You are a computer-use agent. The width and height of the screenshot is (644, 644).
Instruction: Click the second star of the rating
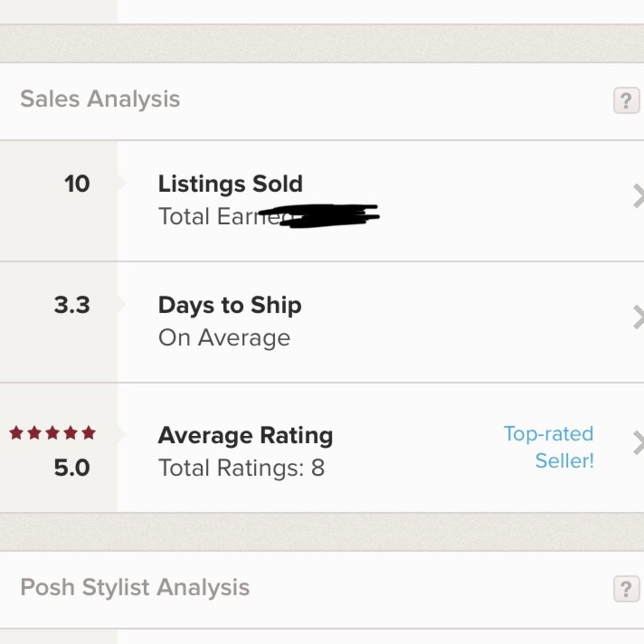click(33, 433)
